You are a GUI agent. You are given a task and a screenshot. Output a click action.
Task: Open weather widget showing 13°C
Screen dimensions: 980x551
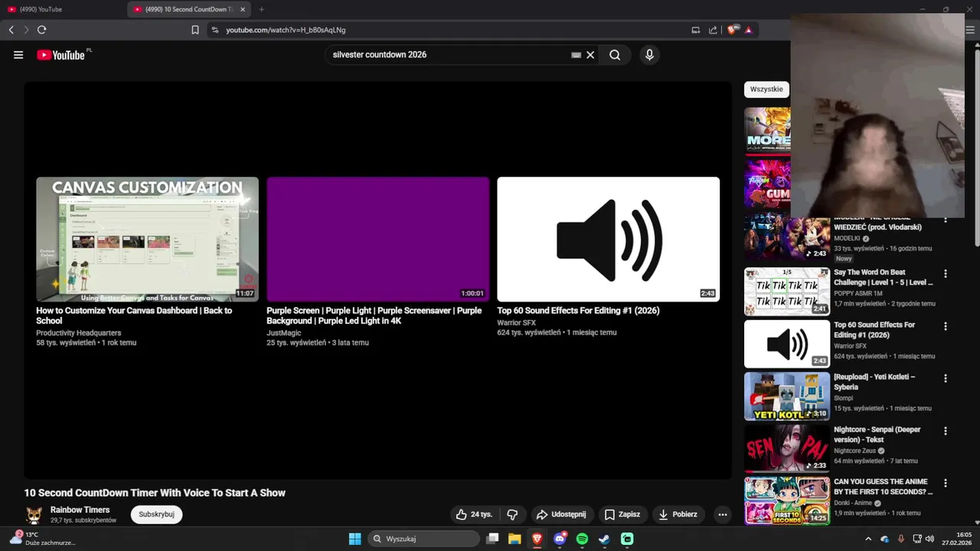tap(42, 539)
